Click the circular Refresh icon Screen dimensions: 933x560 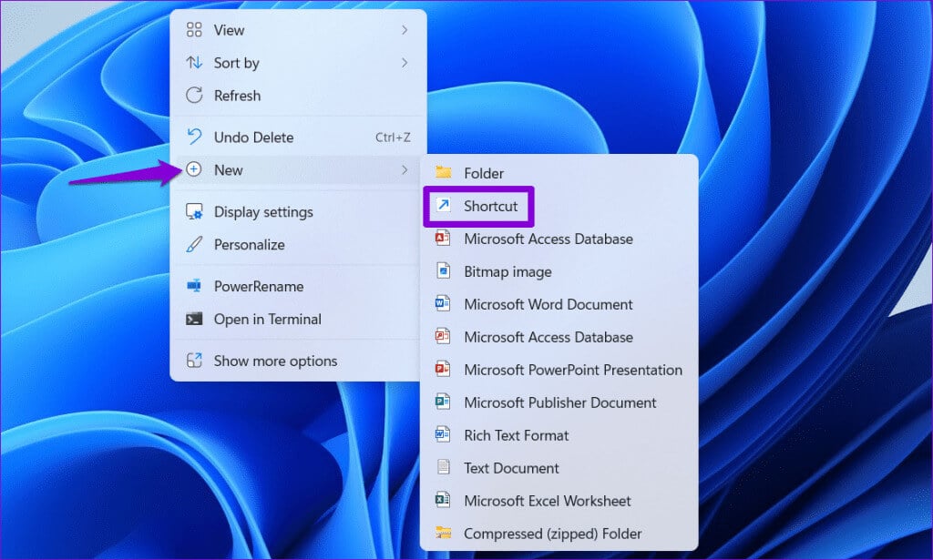click(194, 95)
